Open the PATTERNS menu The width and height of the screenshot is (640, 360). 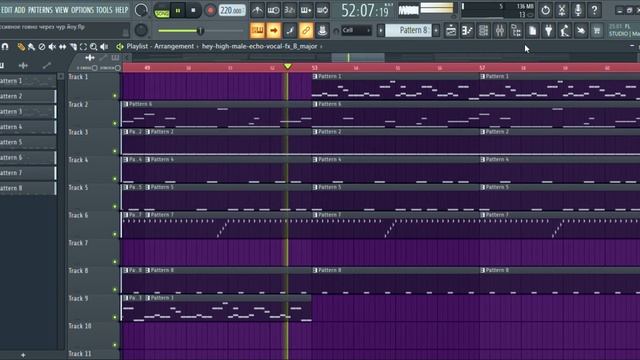(40, 10)
